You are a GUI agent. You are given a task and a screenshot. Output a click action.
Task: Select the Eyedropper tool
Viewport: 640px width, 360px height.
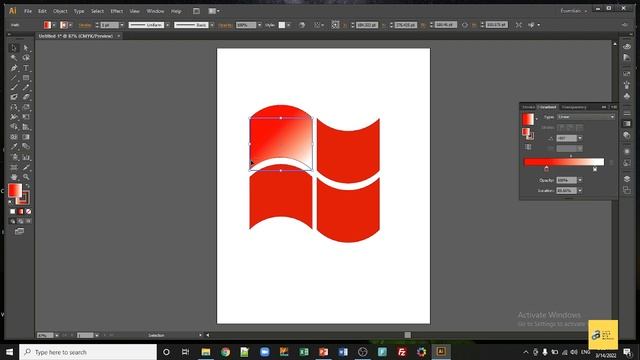point(14,147)
